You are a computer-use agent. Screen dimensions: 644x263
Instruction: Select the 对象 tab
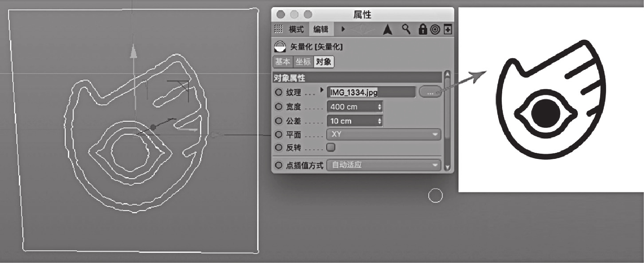click(x=324, y=62)
